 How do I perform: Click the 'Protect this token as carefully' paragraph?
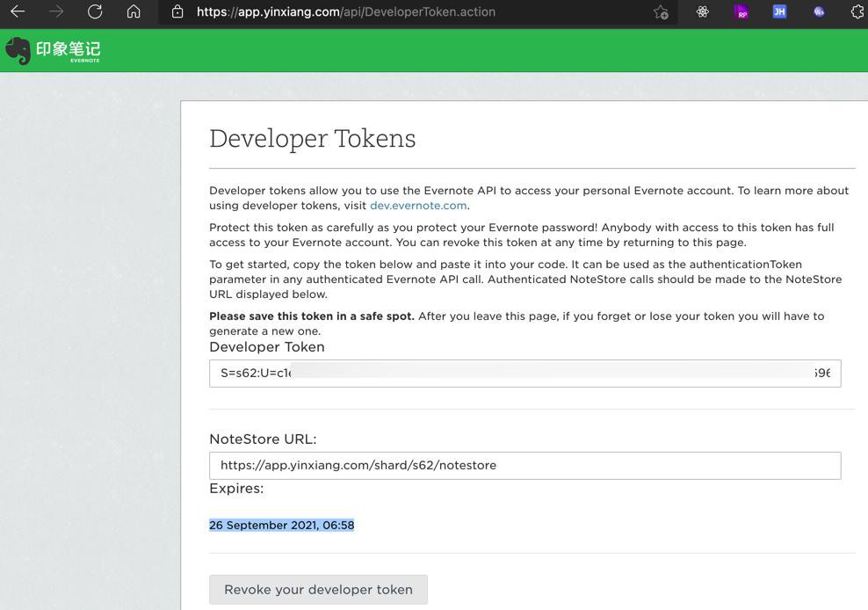(x=522, y=235)
